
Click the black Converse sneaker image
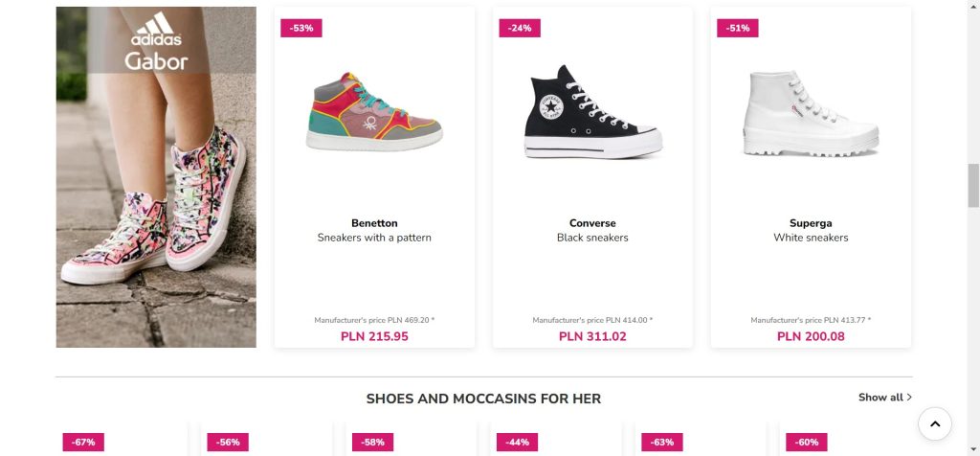(592, 115)
